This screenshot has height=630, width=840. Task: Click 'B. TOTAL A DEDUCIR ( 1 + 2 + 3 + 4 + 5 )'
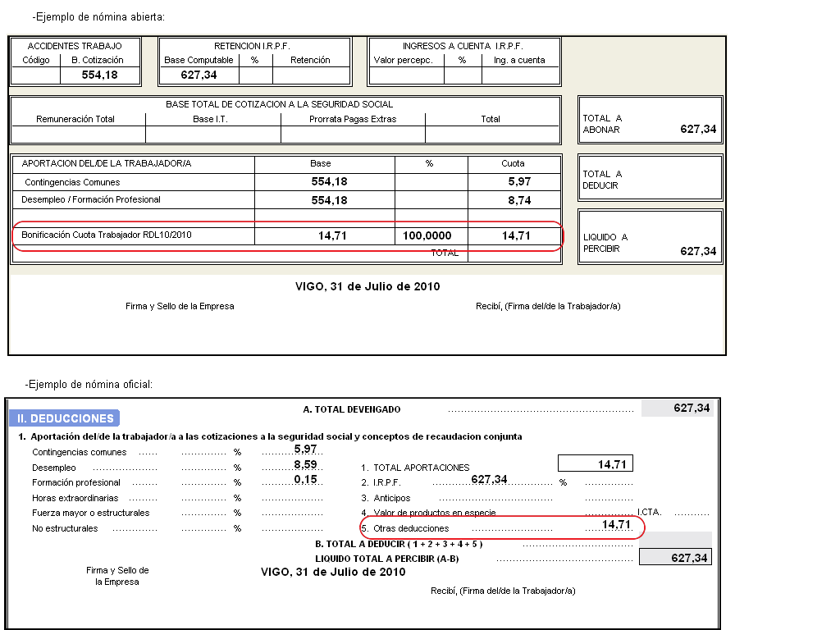point(399,545)
